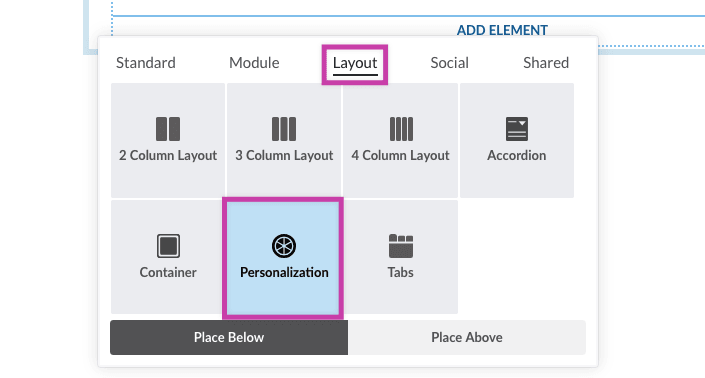Screen dimensions: 705x378
Task: Select the Container element icon
Action: [168, 246]
